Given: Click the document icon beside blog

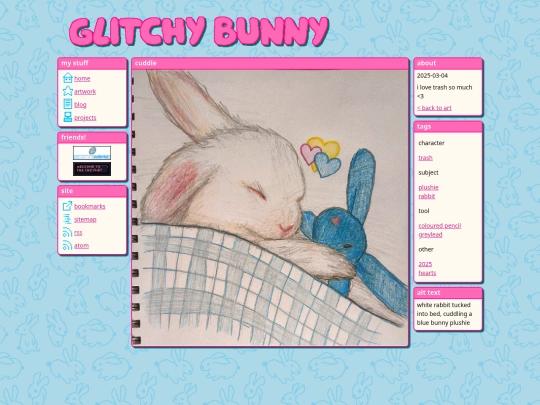Looking at the screenshot, I should pos(68,104).
